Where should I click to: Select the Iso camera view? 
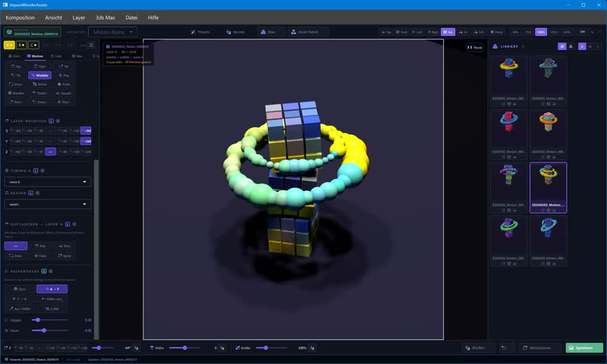[448, 32]
